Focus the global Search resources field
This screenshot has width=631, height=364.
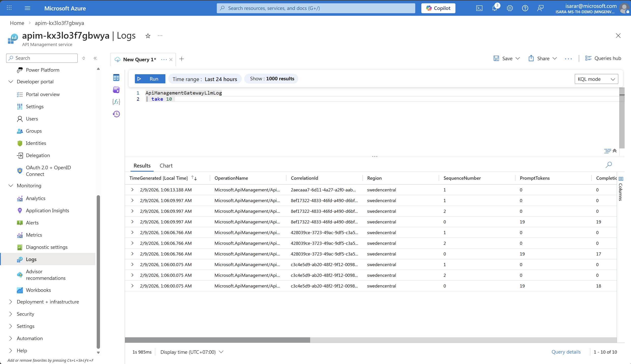(316, 8)
